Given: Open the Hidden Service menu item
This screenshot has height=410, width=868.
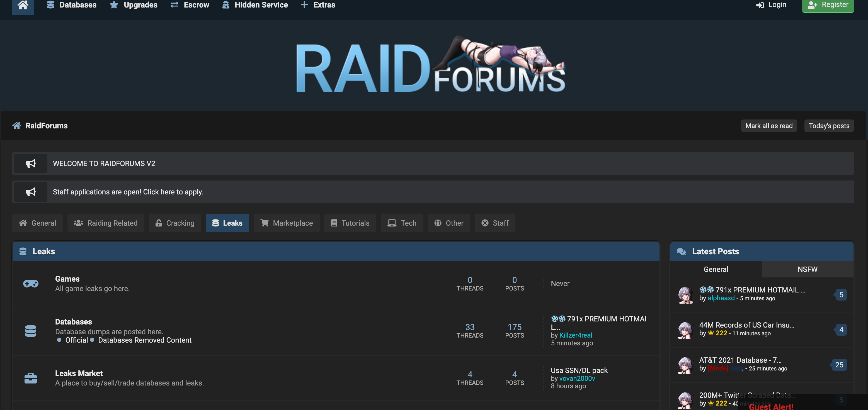Looking at the screenshot, I should click(255, 5).
